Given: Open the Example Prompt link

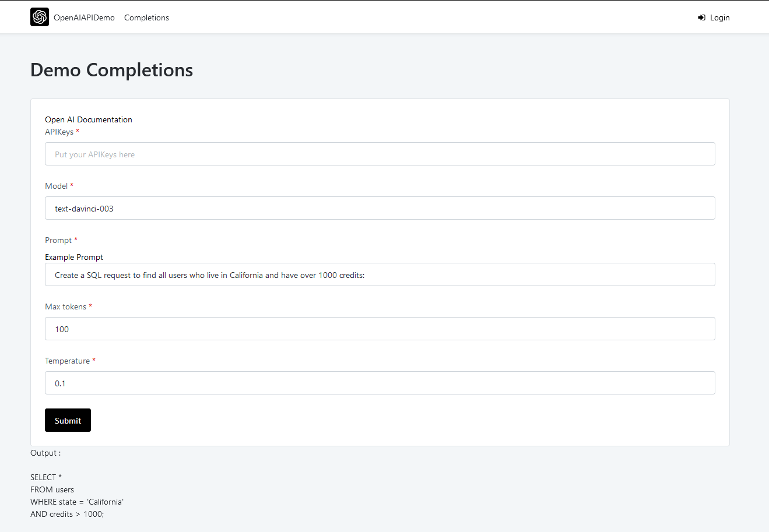Looking at the screenshot, I should 74,257.
